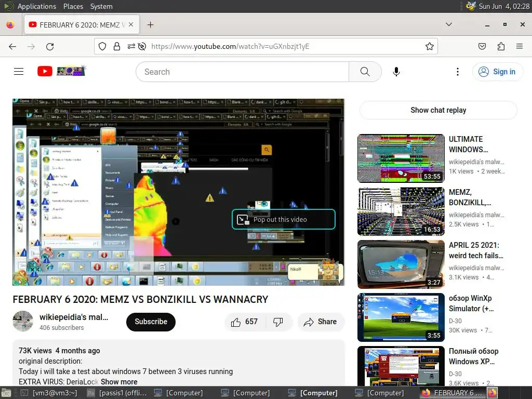The image size is (532, 399).
Task: Click Sign in button
Action: (x=498, y=72)
